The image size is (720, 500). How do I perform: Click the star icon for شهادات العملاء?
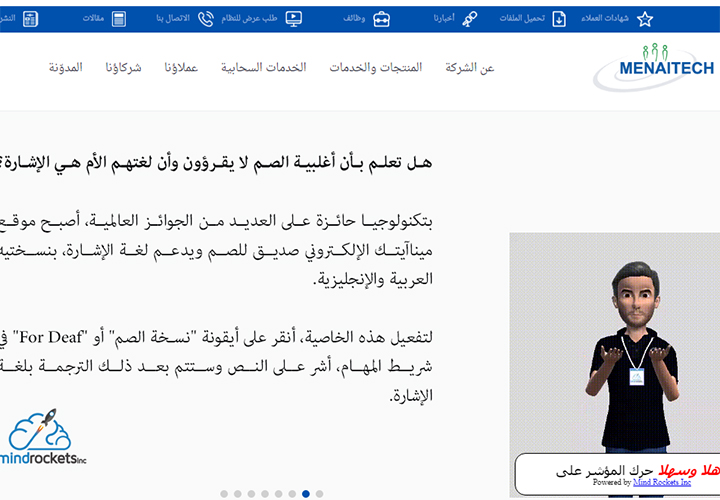point(645,19)
